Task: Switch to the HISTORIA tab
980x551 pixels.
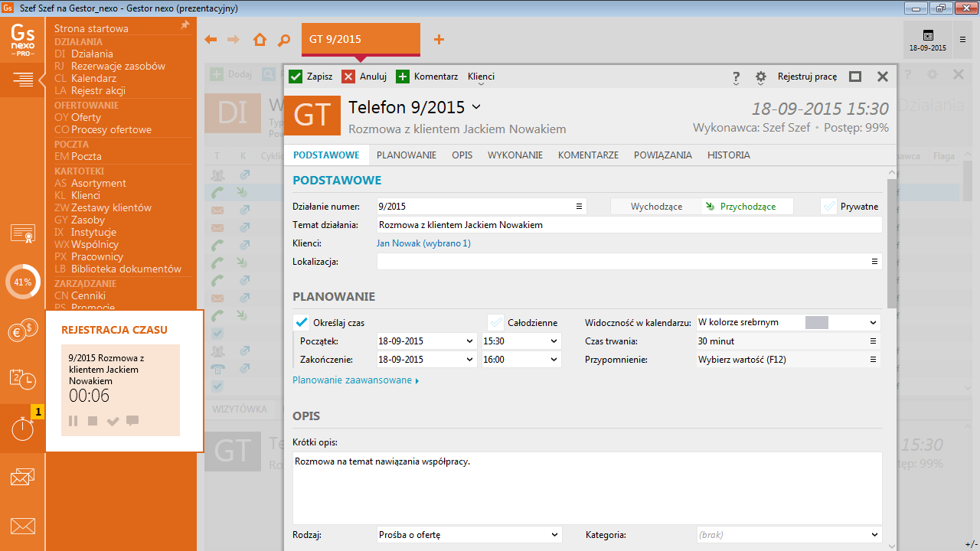Action: [728, 155]
